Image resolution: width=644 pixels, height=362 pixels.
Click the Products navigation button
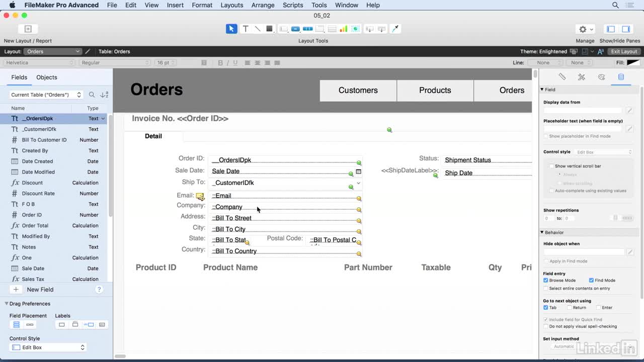click(x=435, y=90)
